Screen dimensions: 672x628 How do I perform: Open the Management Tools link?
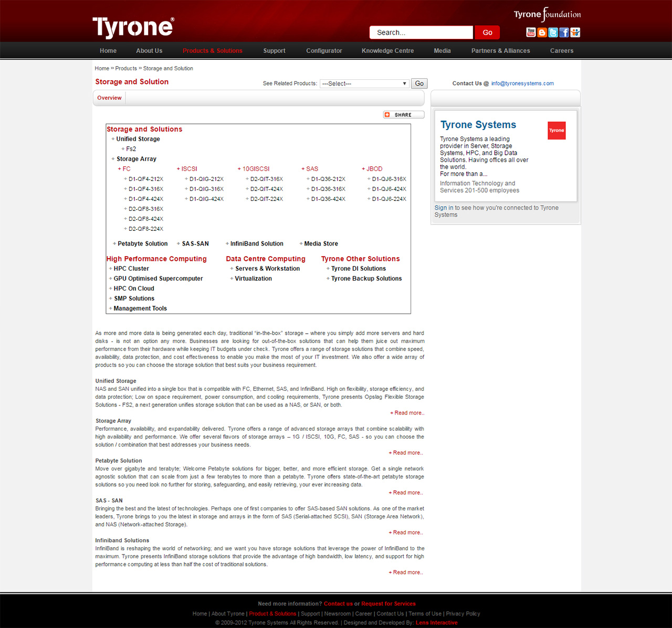point(140,308)
